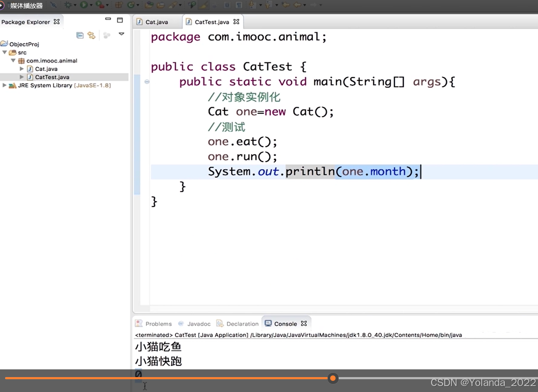Click console output line '小猫吃鱼'
538x392 pixels.
click(158, 347)
